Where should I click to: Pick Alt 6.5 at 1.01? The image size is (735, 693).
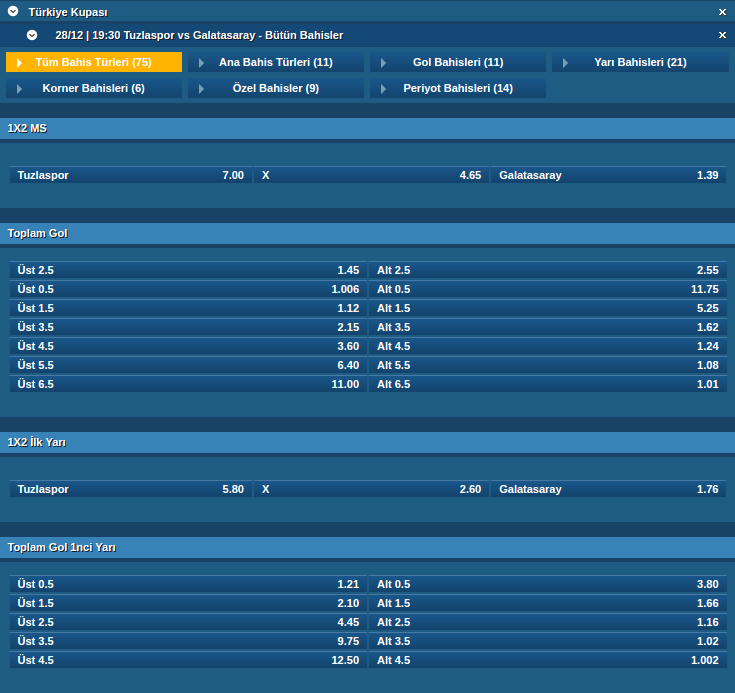pyautogui.click(x=548, y=384)
